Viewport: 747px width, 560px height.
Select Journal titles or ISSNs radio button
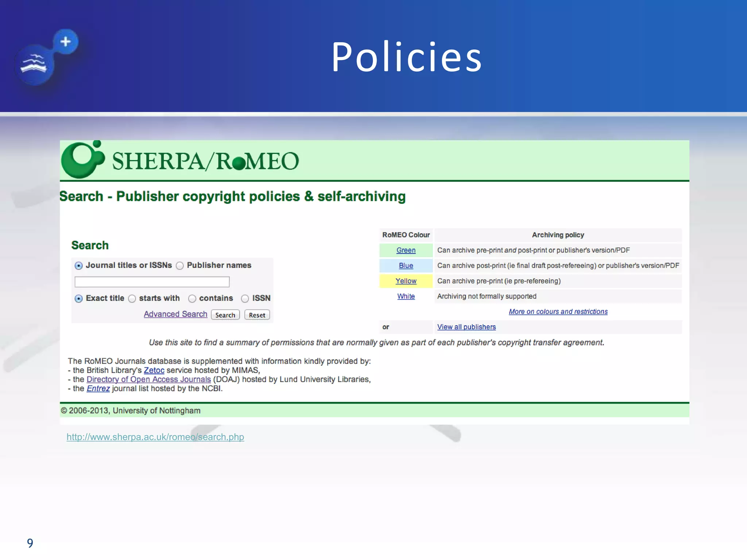(78, 266)
